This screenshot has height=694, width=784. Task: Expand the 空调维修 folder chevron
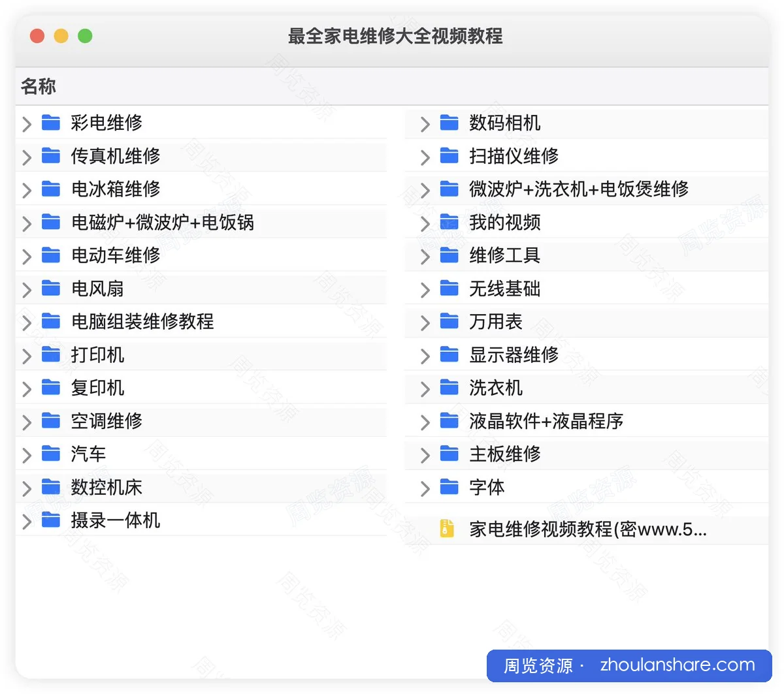(27, 422)
